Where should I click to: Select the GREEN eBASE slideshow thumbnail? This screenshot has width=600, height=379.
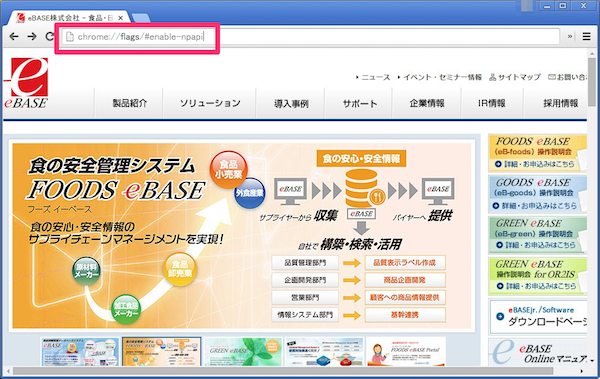tap(243, 351)
